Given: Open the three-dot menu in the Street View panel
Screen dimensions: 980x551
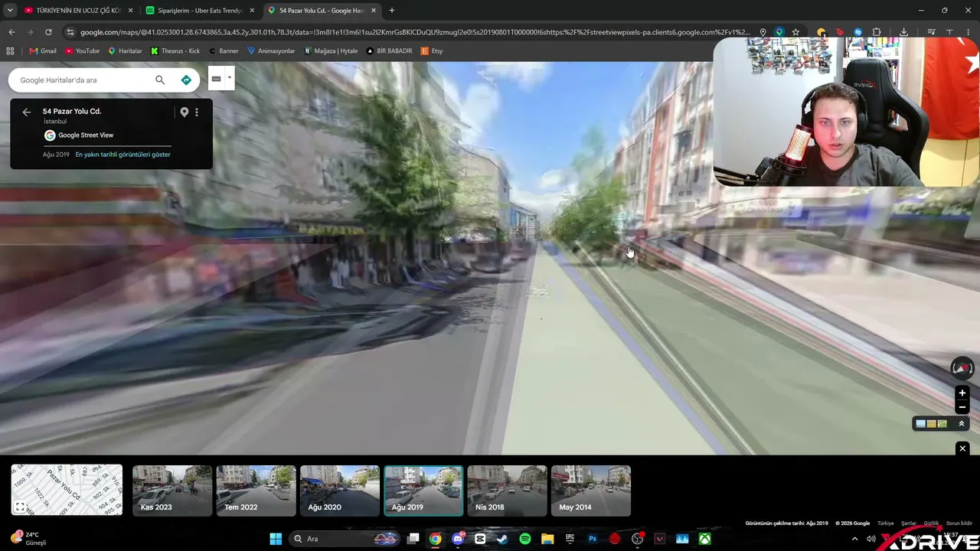Looking at the screenshot, I should [197, 112].
